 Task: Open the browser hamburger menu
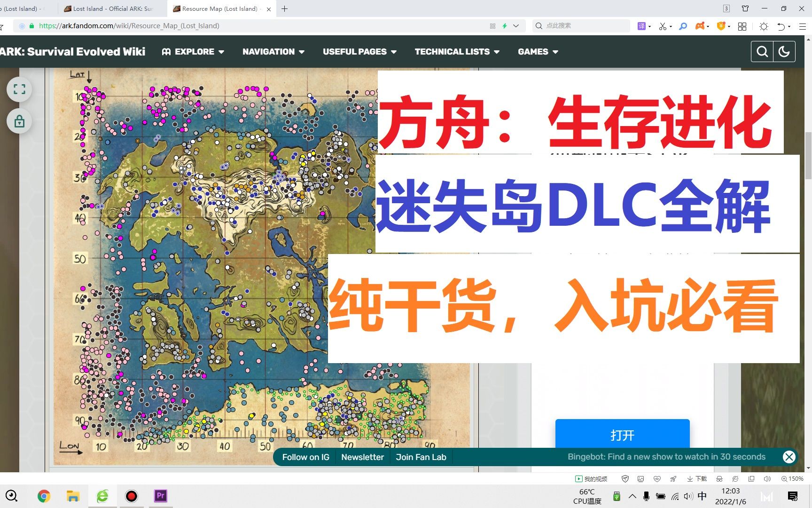coord(803,26)
